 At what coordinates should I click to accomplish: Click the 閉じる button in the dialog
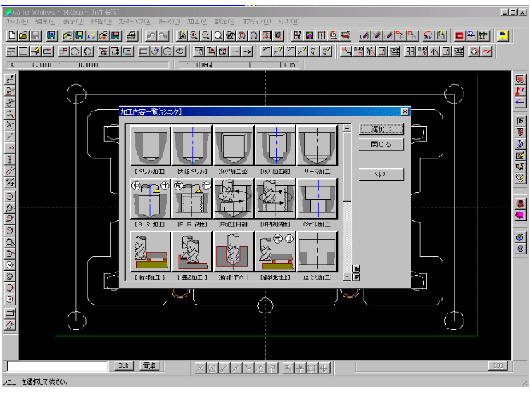pyautogui.click(x=381, y=145)
